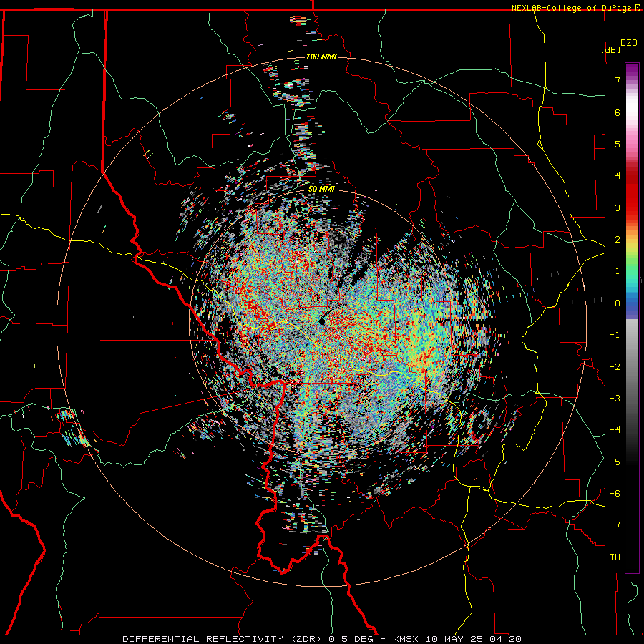Click the -2 value on color scale
Viewport: 644px width, 644px height.
click(615, 367)
